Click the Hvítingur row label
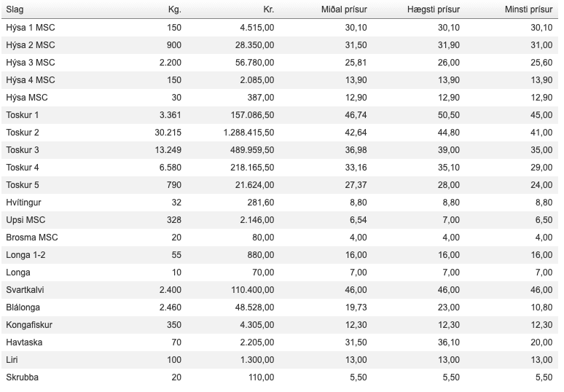The width and height of the screenshot is (564, 392). pos(24,203)
